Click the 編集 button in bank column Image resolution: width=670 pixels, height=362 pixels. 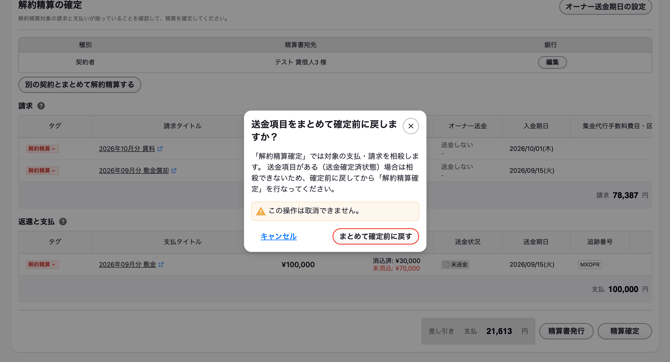552,62
